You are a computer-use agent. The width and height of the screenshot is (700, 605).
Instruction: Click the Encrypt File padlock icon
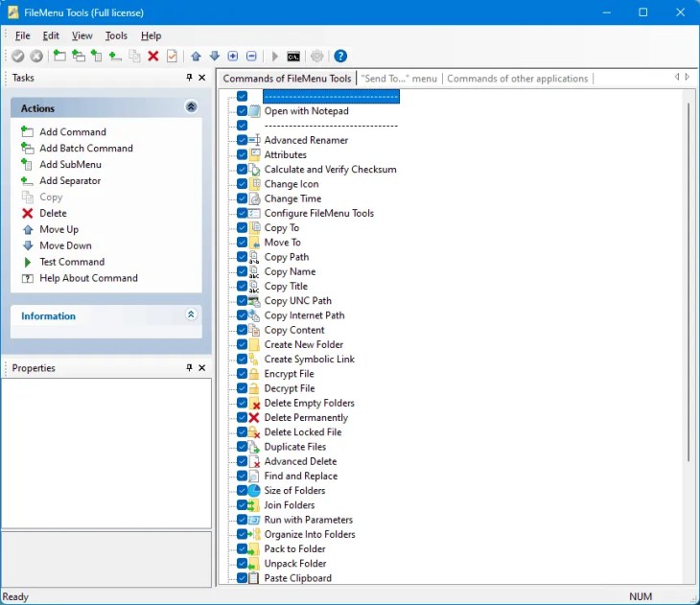point(254,374)
